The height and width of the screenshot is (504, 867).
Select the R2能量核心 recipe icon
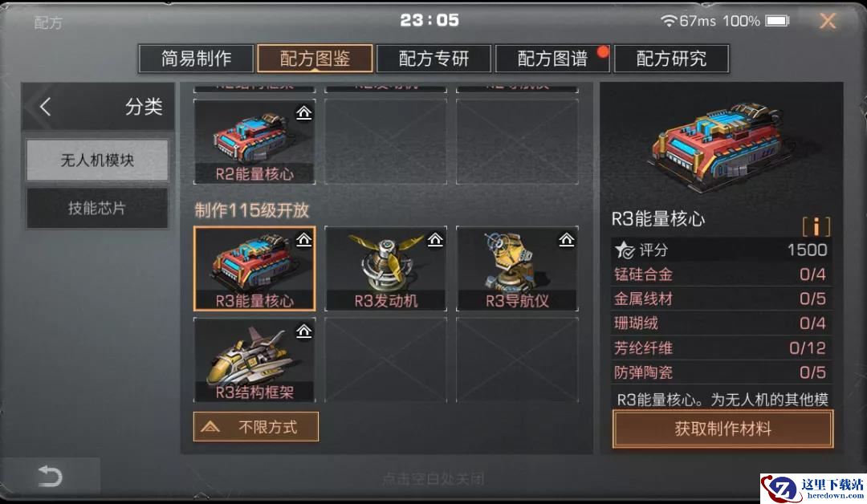[x=254, y=141]
